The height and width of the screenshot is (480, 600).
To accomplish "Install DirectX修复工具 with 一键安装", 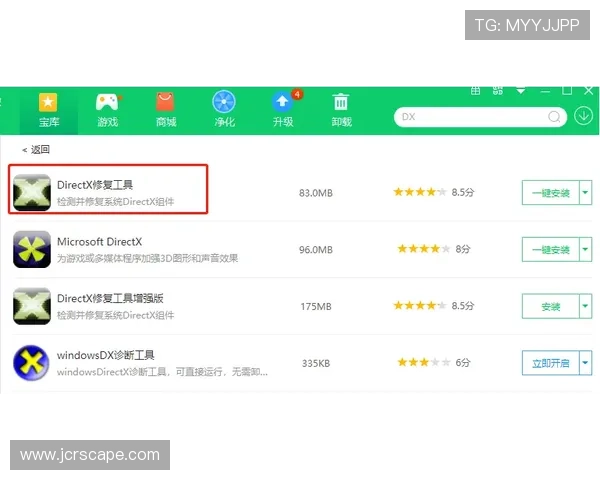I will click(551, 193).
